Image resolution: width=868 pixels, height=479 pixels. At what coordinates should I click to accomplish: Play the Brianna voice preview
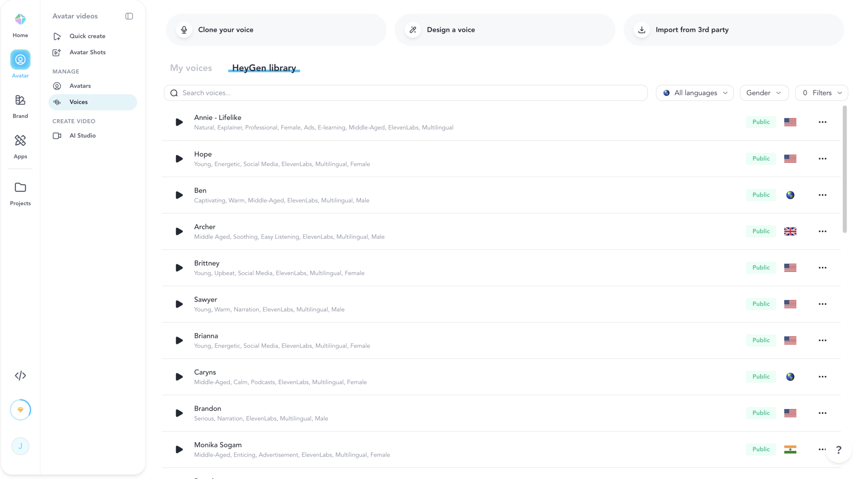click(x=179, y=340)
